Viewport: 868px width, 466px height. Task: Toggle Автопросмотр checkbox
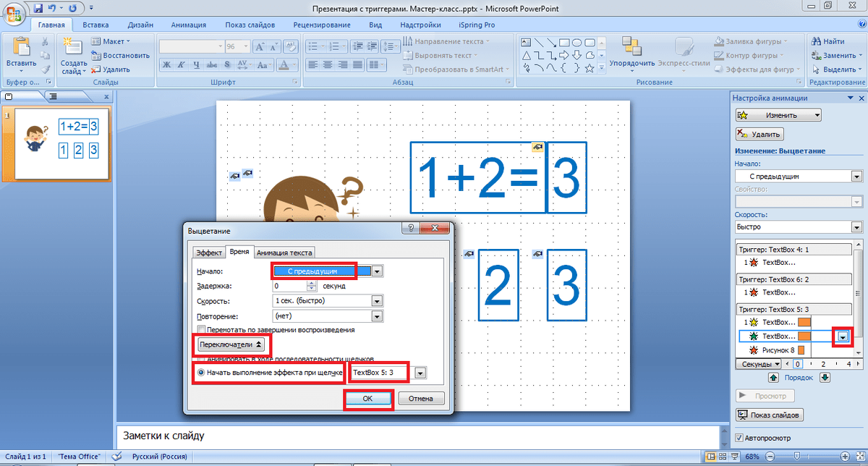(739, 438)
